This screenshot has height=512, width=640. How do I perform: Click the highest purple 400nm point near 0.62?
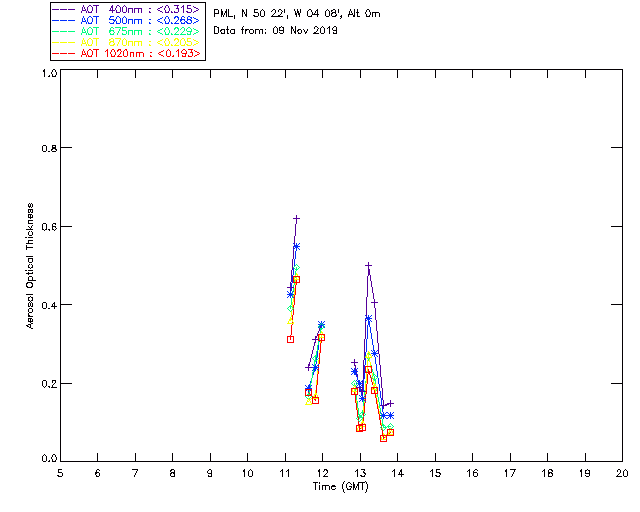pos(297,219)
